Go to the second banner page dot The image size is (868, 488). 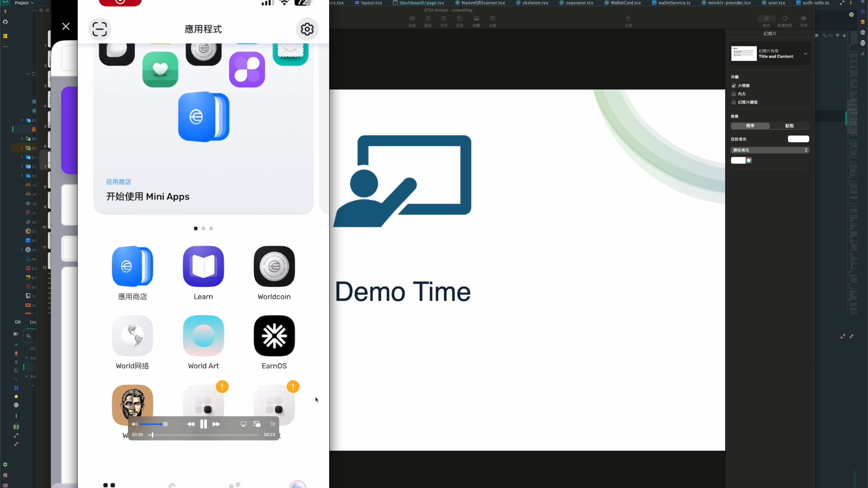coord(203,228)
